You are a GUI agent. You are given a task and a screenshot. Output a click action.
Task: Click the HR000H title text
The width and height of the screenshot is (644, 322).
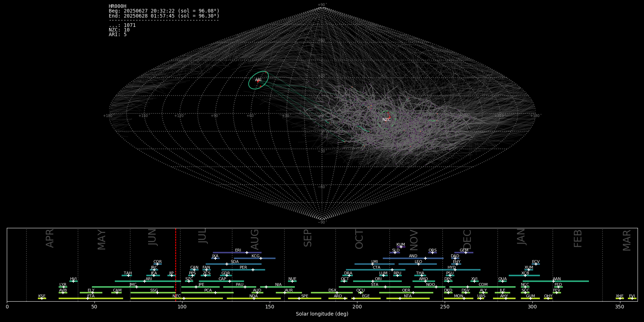[x=117, y=6]
